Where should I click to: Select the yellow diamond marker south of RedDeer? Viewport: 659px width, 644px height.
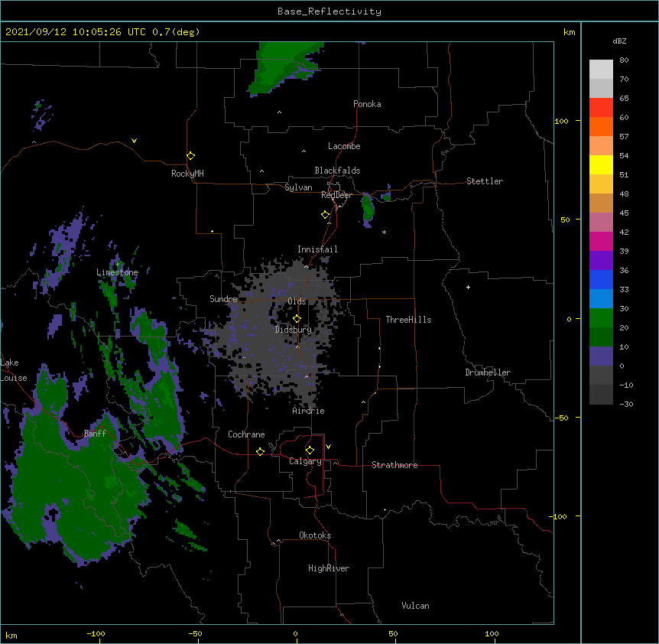(326, 215)
